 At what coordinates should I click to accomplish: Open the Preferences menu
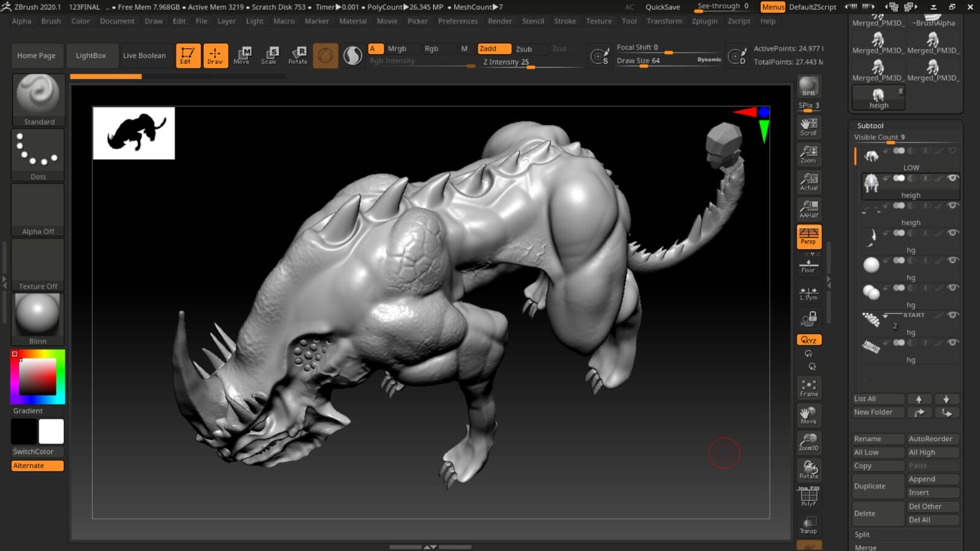click(x=457, y=21)
